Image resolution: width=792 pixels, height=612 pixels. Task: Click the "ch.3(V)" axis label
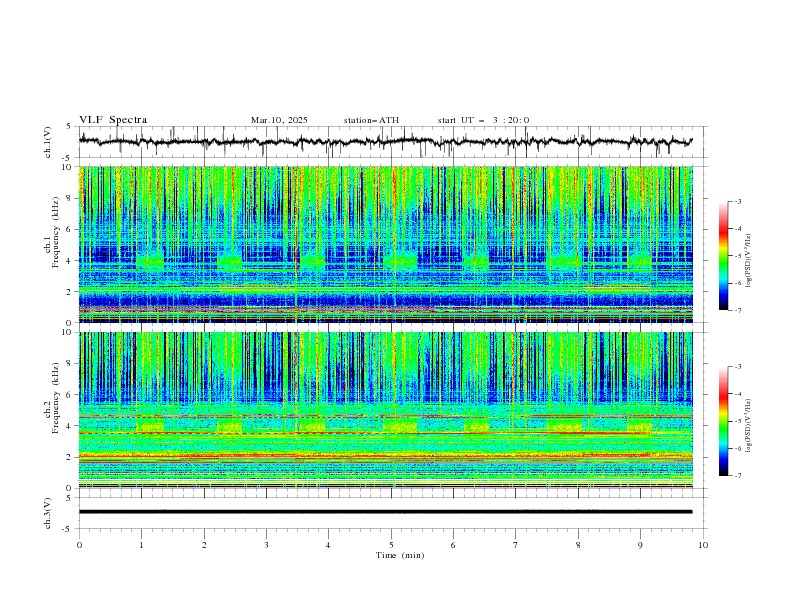point(48,513)
